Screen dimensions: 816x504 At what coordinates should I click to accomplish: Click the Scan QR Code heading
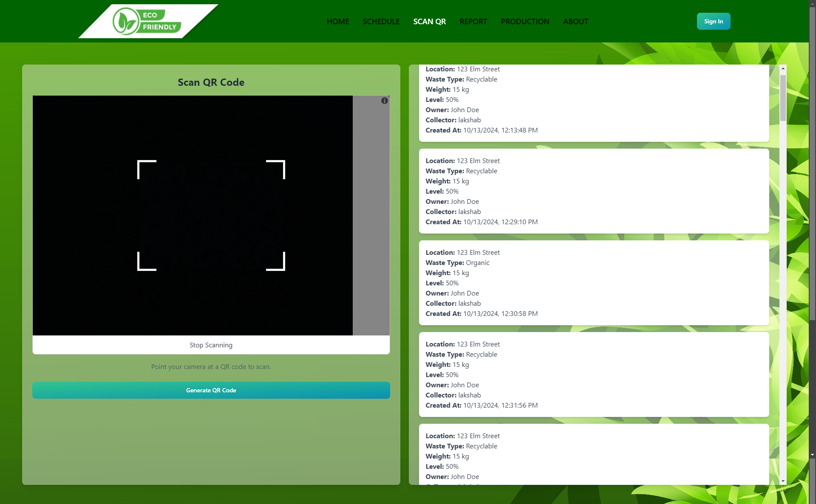(x=211, y=82)
